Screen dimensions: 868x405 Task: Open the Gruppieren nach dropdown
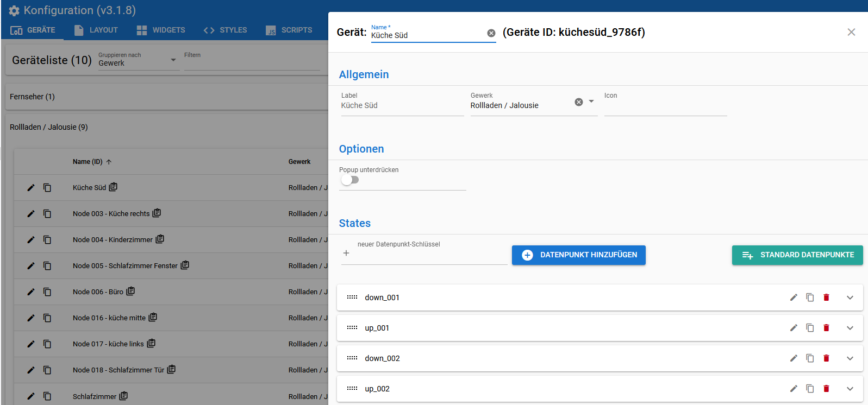(139, 60)
